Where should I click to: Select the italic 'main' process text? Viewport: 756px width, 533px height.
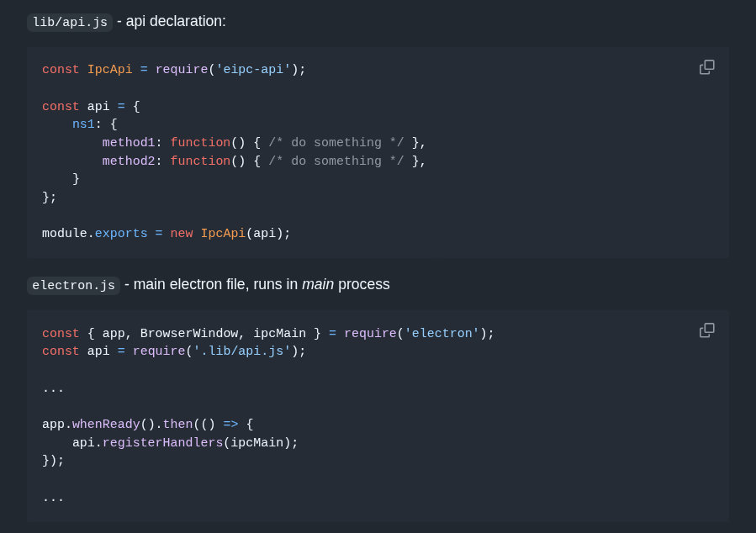[x=319, y=284]
